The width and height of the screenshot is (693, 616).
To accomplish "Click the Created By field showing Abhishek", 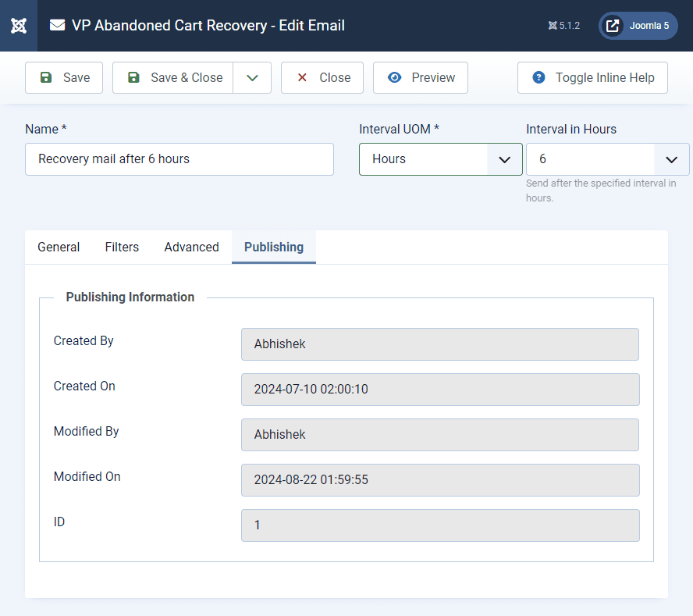I will pyautogui.click(x=440, y=344).
